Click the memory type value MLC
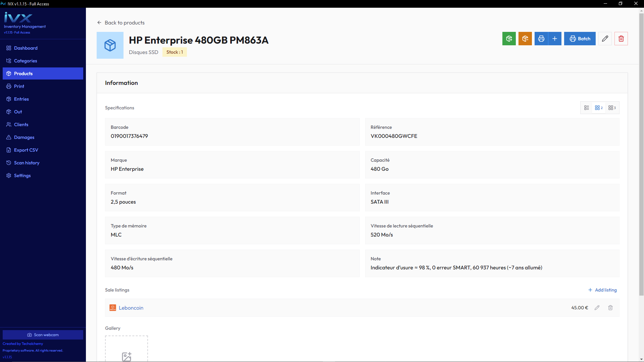The height and width of the screenshot is (362, 644). (116, 235)
